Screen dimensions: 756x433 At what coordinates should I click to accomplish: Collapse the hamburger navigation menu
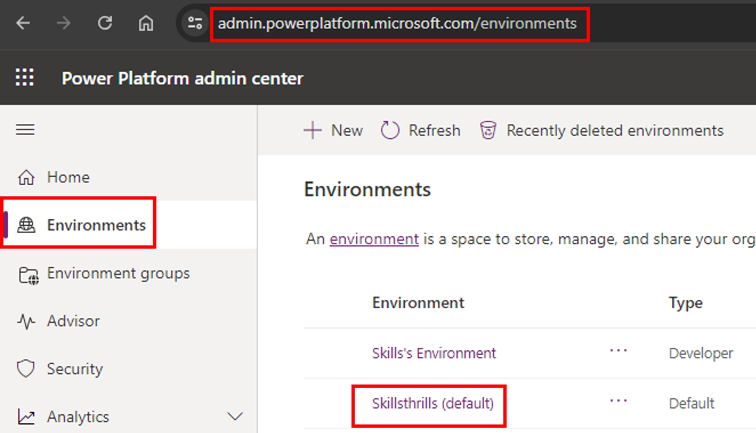tap(25, 130)
